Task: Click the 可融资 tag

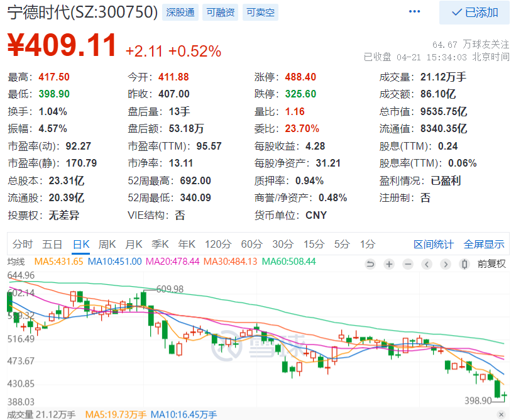Action: pos(220,13)
